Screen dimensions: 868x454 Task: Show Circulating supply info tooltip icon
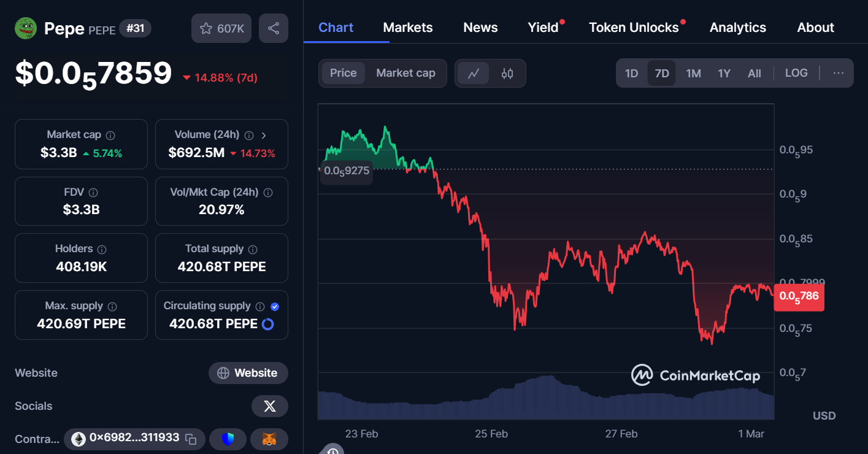tap(260, 306)
